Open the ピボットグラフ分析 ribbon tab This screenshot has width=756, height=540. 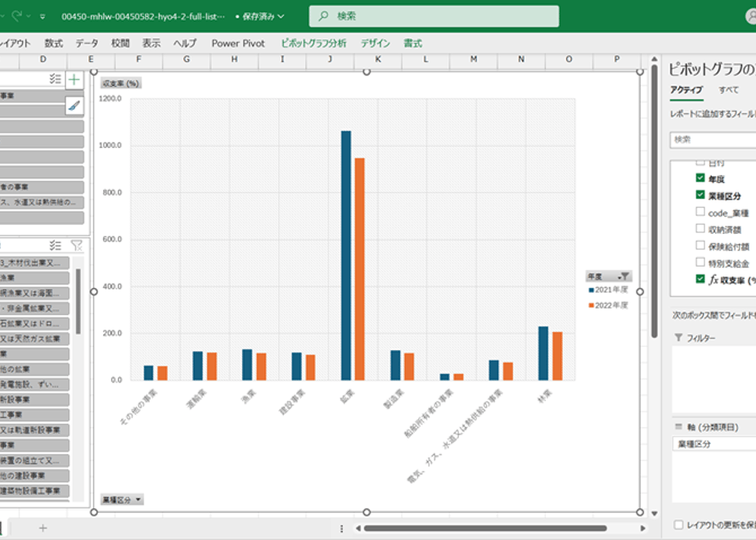[313, 43]
